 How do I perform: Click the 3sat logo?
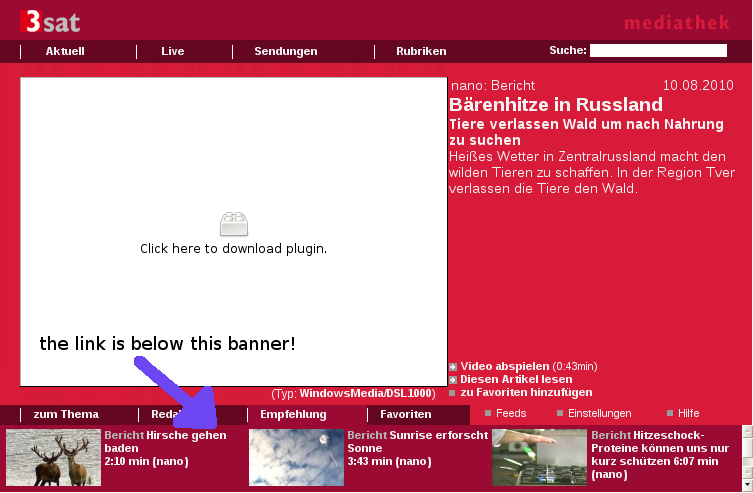tap(50, 21)
